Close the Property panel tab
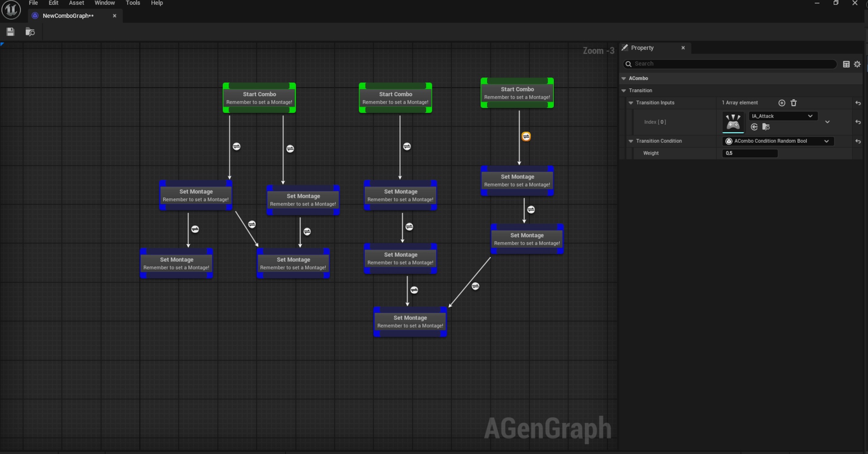The height and width of the screenshot is (454, 868). [683, 47]
